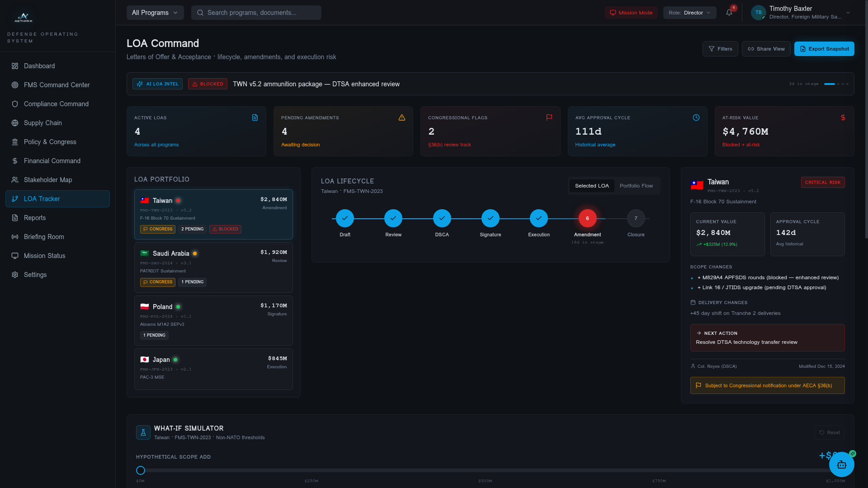Viewport: 868px width, 488px height.
Task: Click the Congressional notification AECA banner
Action: click(767, 385)
